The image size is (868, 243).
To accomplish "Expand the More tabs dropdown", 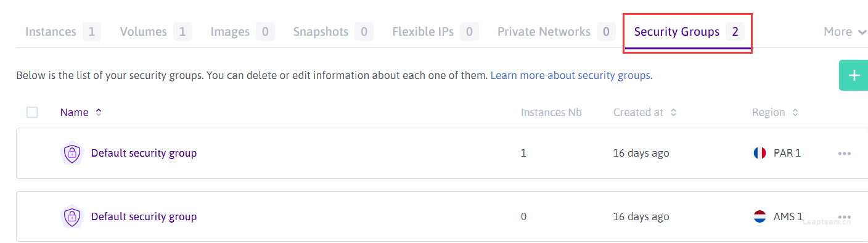I will coord(845,31).
